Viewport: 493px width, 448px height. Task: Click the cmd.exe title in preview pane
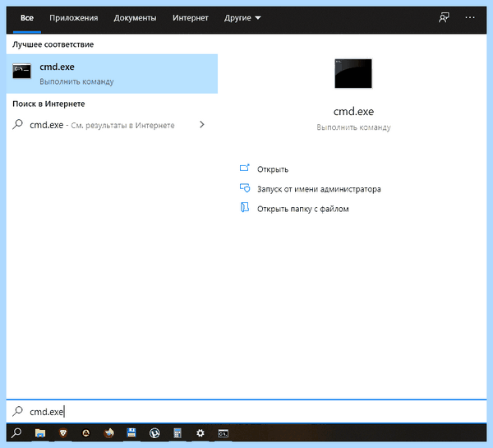coord(353,111)
